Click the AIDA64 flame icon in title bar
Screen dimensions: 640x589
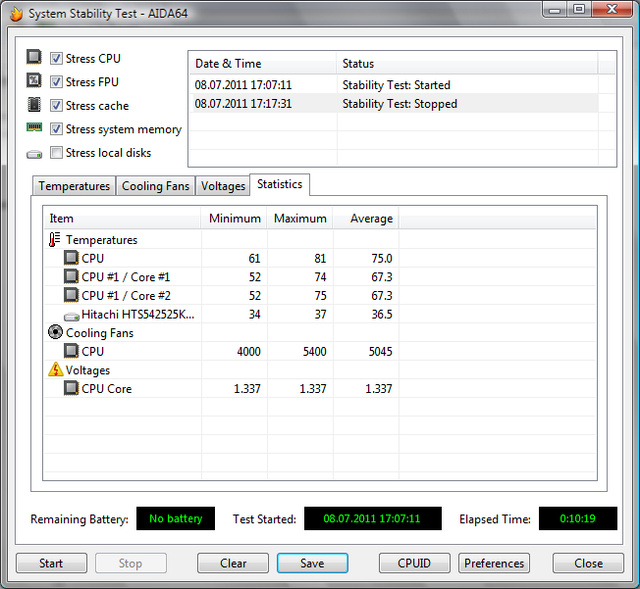coord(14,13)
